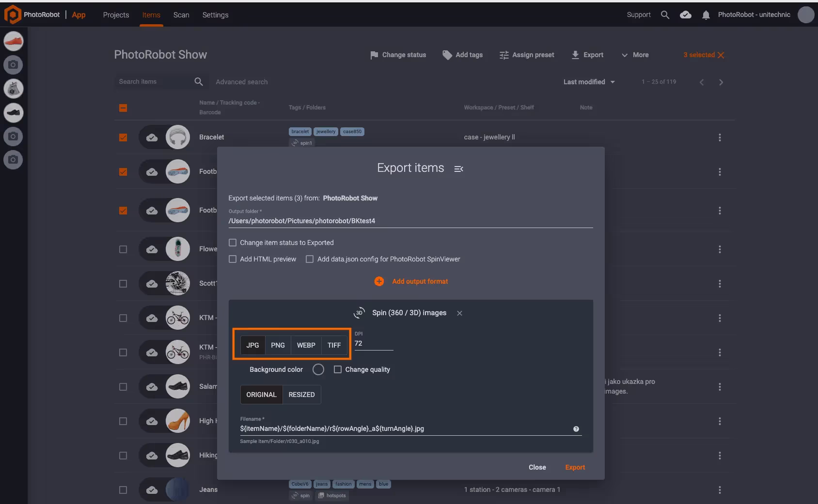Viewport: 818px width, 504px height.
Task: Enable Add HTML preview
Action: 233,259
